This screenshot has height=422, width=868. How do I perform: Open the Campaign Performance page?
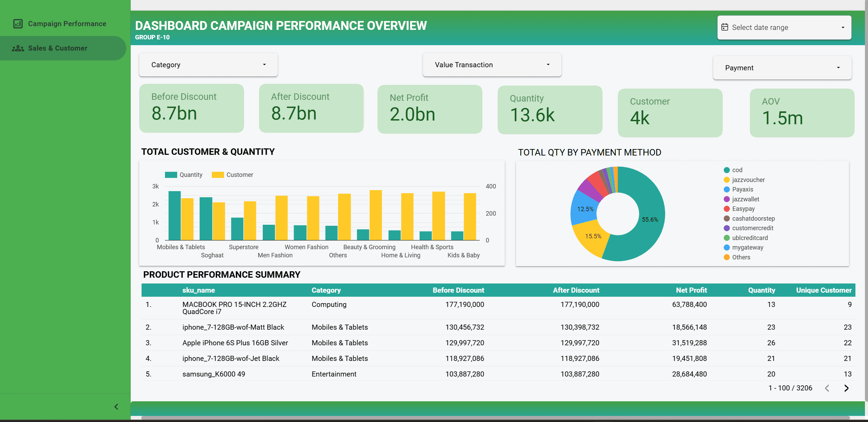pyautogui.click(x=63, y=24)
